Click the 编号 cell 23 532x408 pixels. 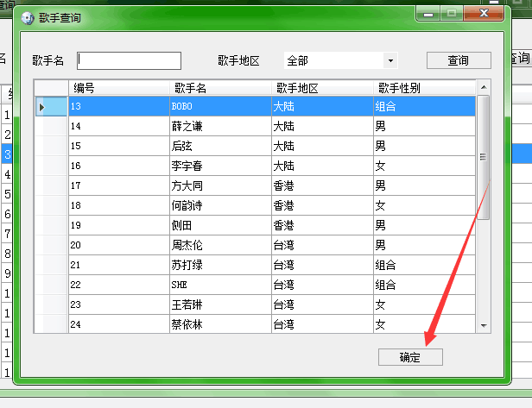(x=119, y=304)
